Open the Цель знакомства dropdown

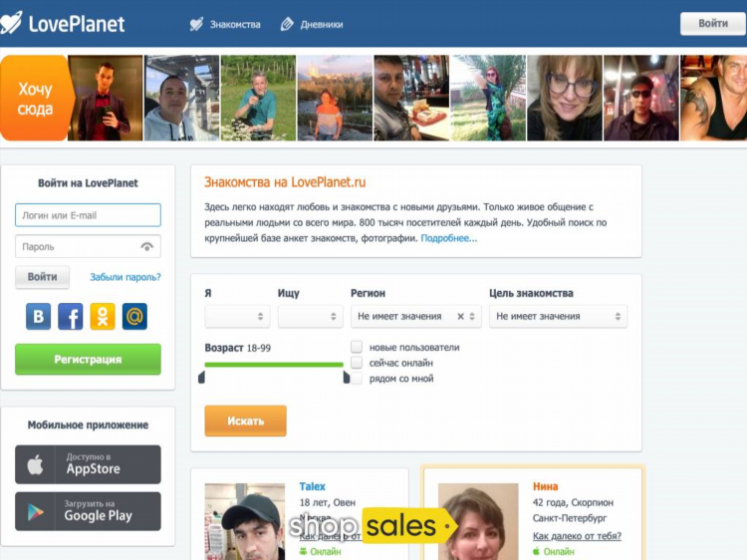coord(558,317)
